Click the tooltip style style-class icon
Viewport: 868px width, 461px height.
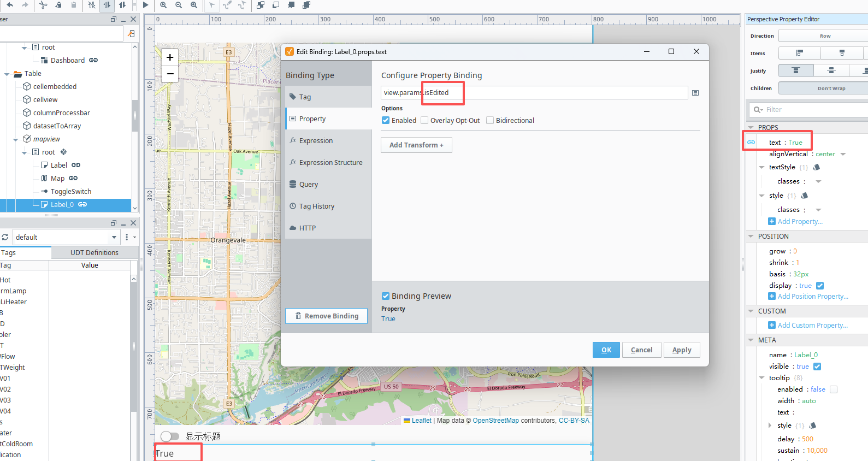point(812,425)
